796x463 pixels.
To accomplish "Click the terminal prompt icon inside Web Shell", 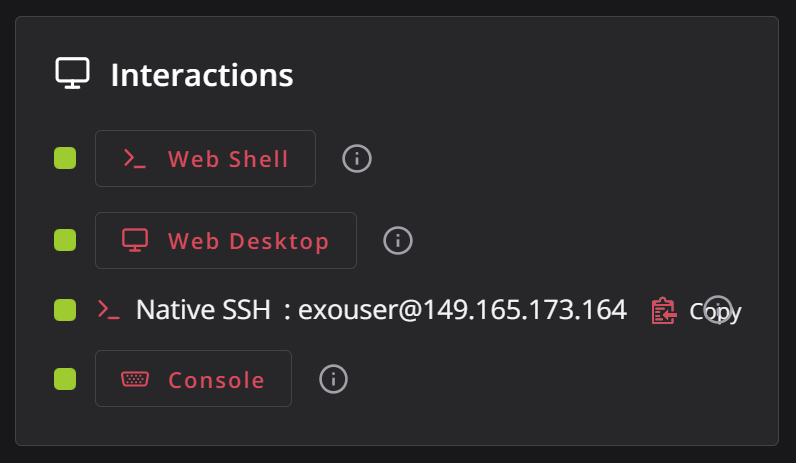I will [x=135, y=158].
